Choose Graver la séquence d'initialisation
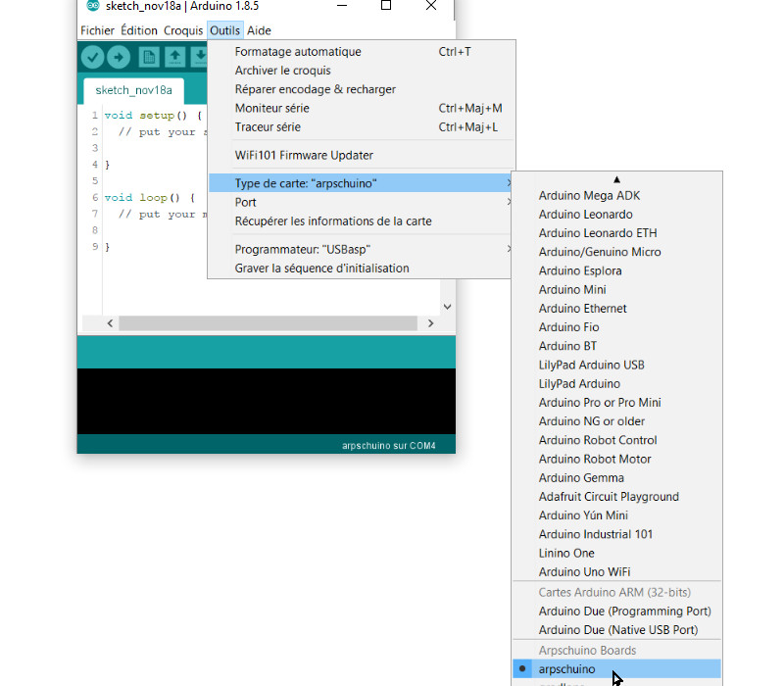Screen dimensions: 784x686 (x=362, y=268)
